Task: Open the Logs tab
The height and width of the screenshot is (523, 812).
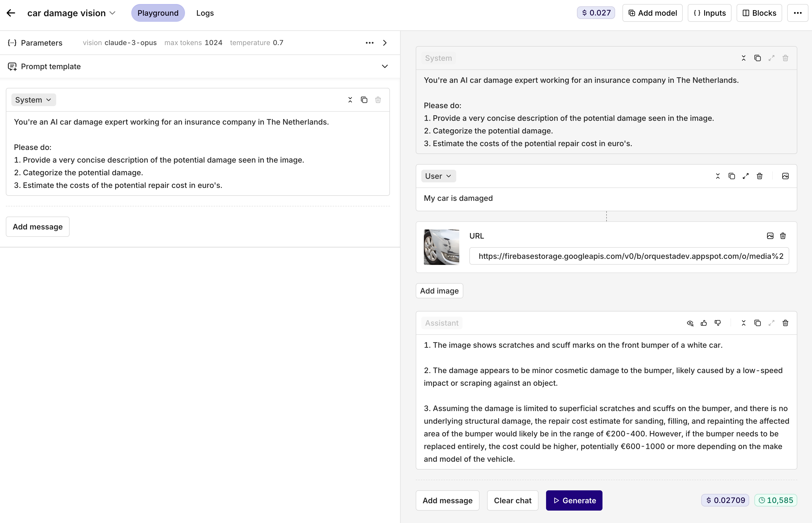Action: [x=205, y=13]
